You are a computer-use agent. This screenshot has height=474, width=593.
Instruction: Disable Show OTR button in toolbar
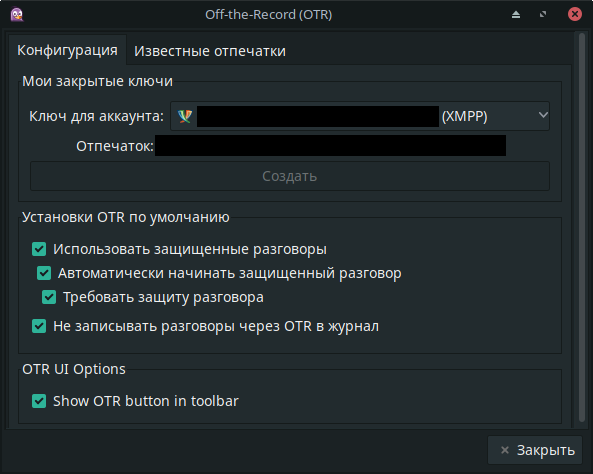point(39,401)
